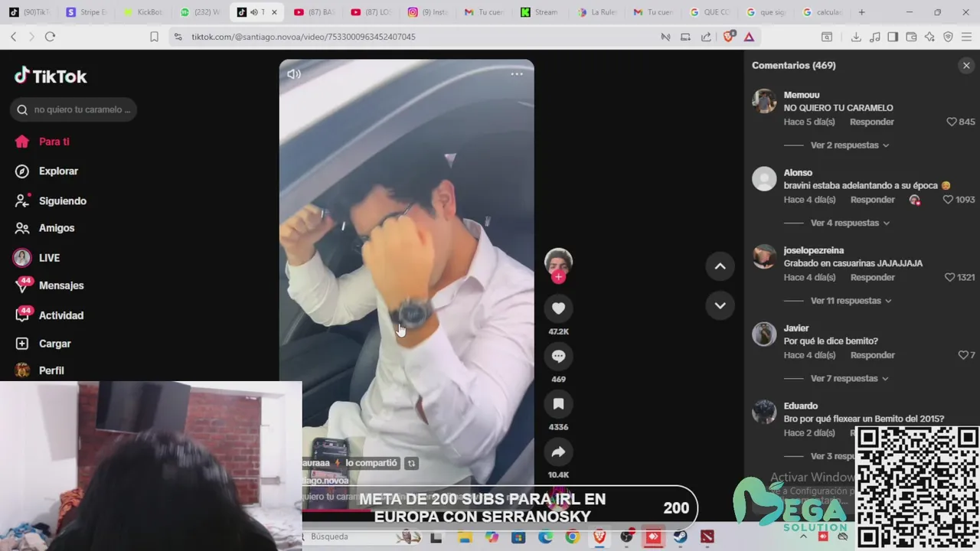Open Google Chrome from the taskbar
The width and height of the screenshot is (980, 551).
(x=572, y=537)
